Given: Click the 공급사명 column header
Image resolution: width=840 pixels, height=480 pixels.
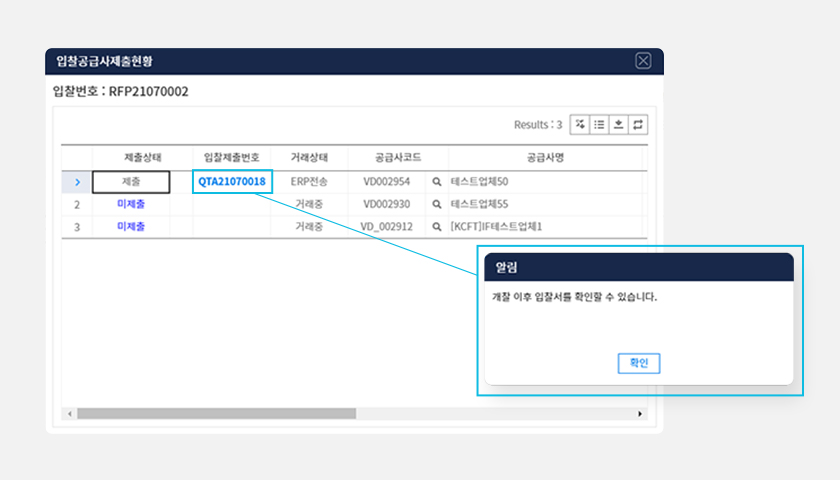Looking at the screenshot, I should [x=546, y=157].
